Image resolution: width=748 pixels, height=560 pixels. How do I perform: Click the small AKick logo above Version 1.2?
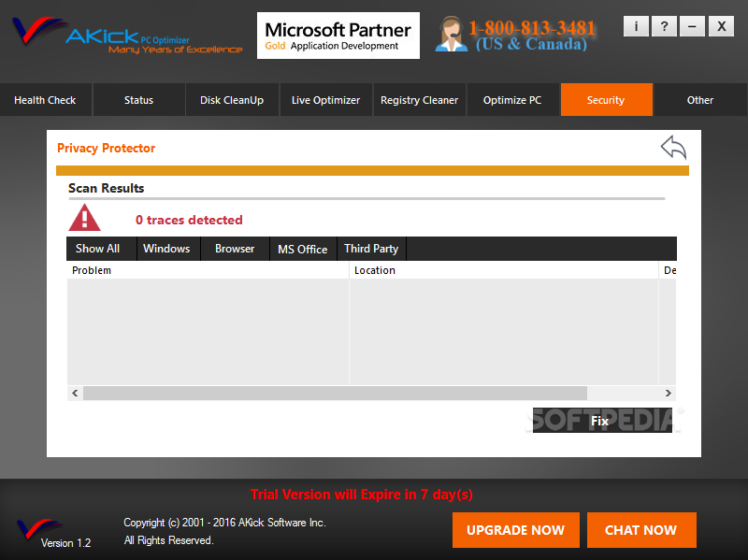39,528
